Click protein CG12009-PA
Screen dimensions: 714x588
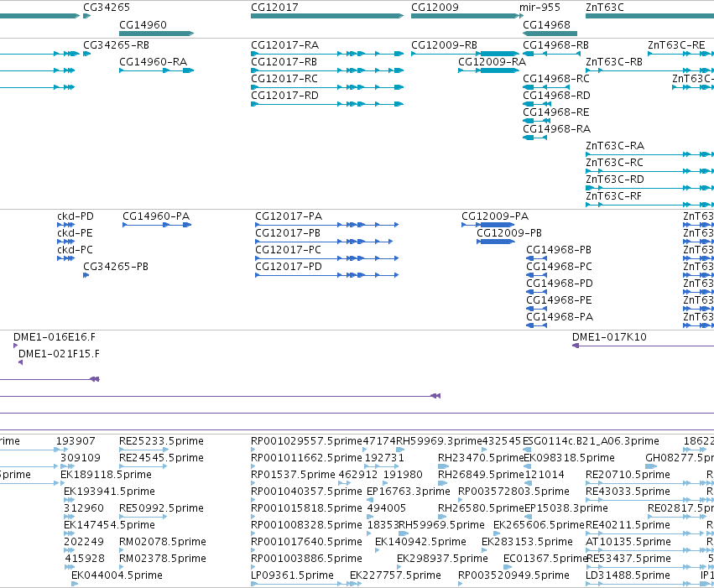click(x=495, y=216)
